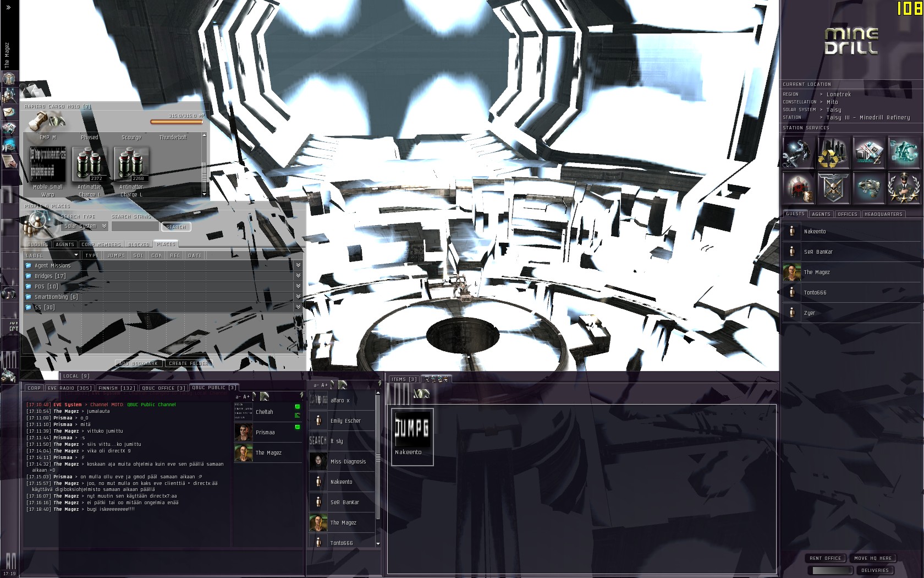Switch to the Blocked tab
The height and width of the screenshot is (578, 924).
tap(139, 244)
